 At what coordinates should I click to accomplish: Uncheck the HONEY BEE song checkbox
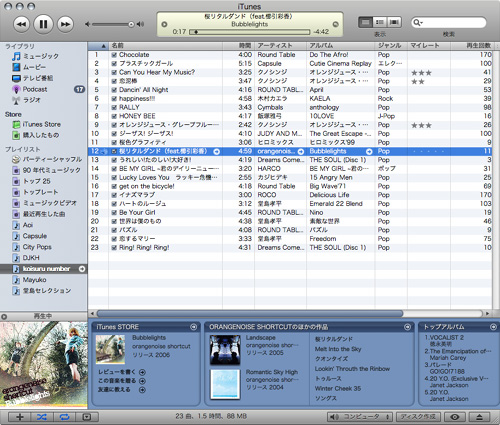pos(114,116)
